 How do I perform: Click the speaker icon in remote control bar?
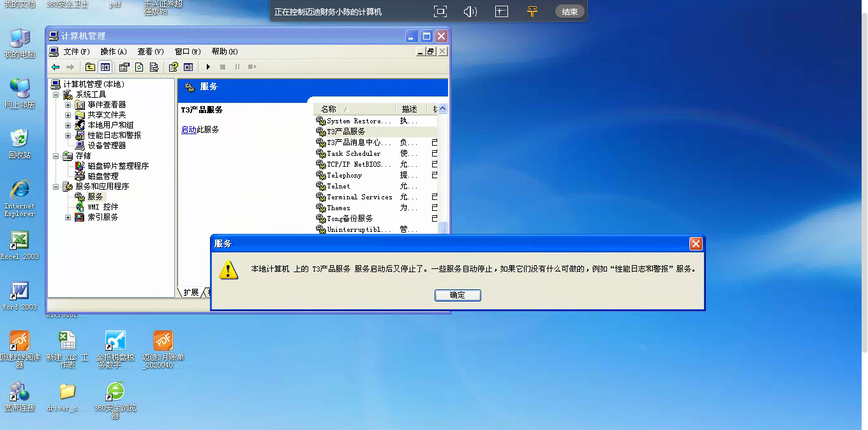tap(470, 11)
